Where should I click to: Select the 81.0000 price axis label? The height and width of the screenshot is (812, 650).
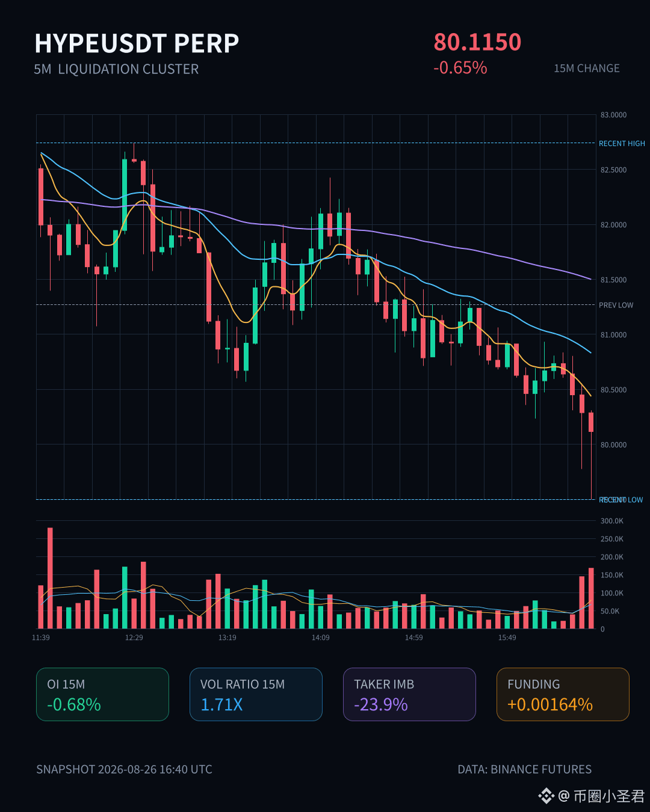point(613,335)
